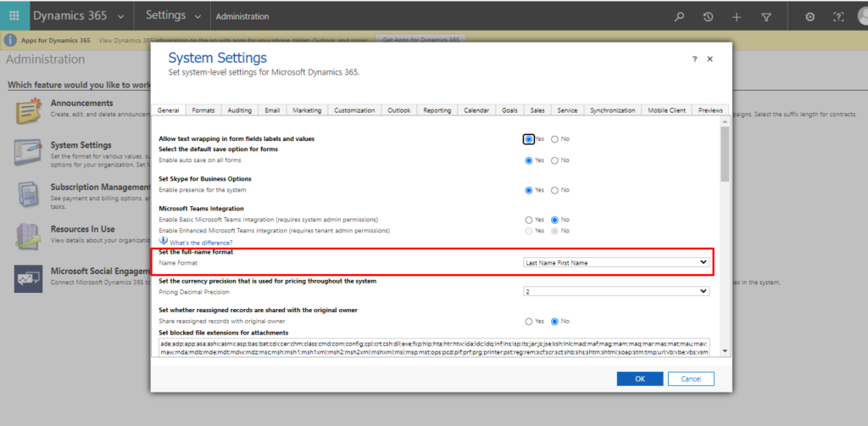
Task: Click the Cancel button
Action: (x=691, y=379)
